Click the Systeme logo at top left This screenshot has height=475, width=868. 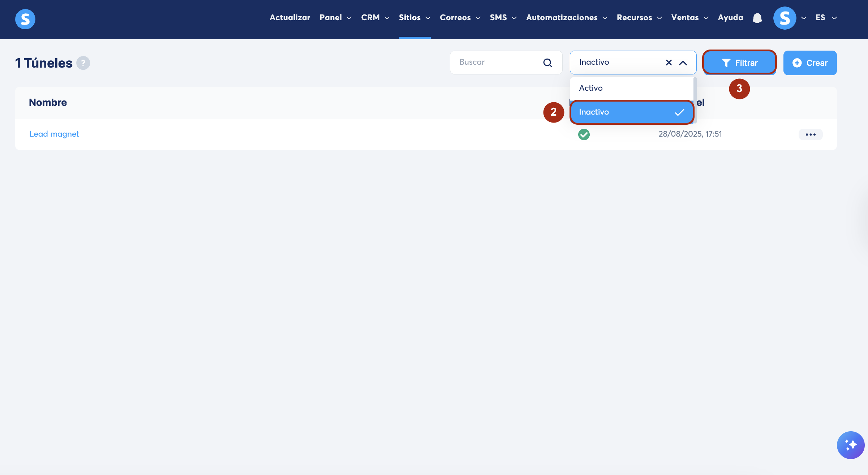[x=25, y=19]
